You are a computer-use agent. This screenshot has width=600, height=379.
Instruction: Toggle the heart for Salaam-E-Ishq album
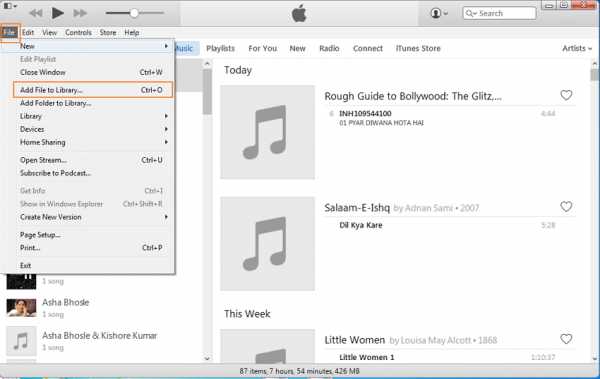tap(566, 207)
